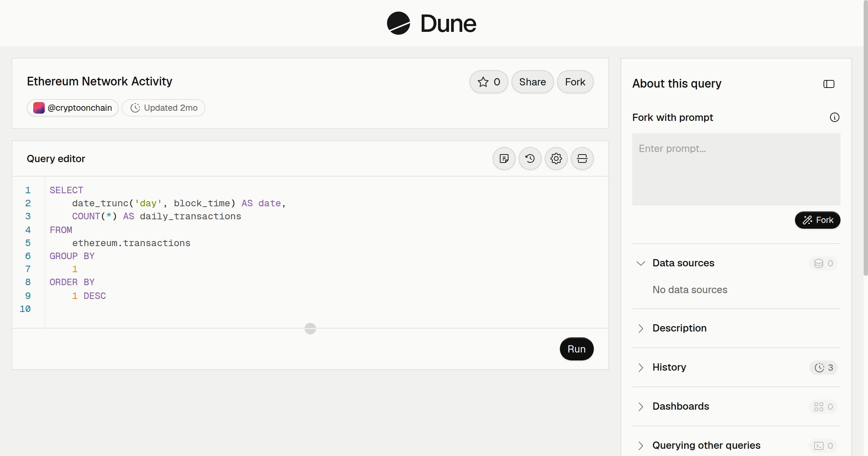
Task: Click the ethereum.transactions line in editor
Action: (131, 243)
